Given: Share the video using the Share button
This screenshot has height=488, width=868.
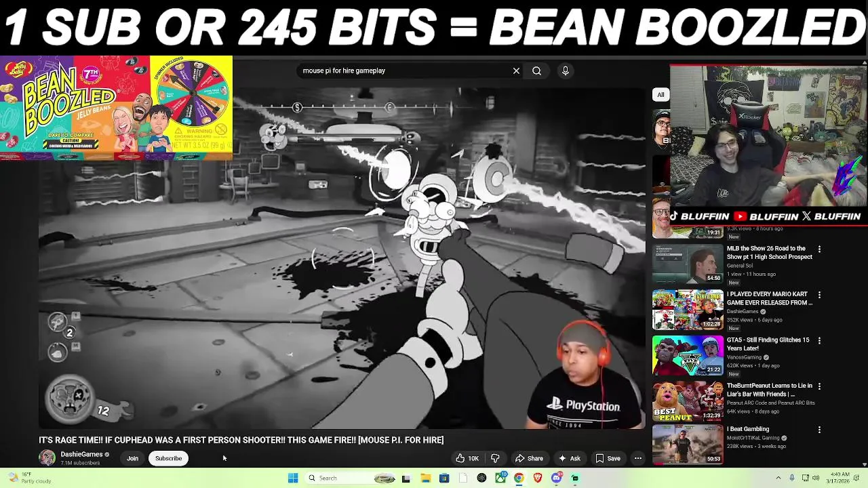Looking at the screenshot, I should click(x=529, y=458).
